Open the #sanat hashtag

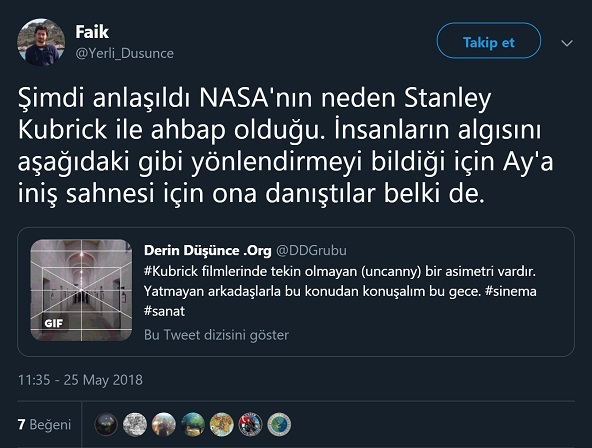[164, 311]
